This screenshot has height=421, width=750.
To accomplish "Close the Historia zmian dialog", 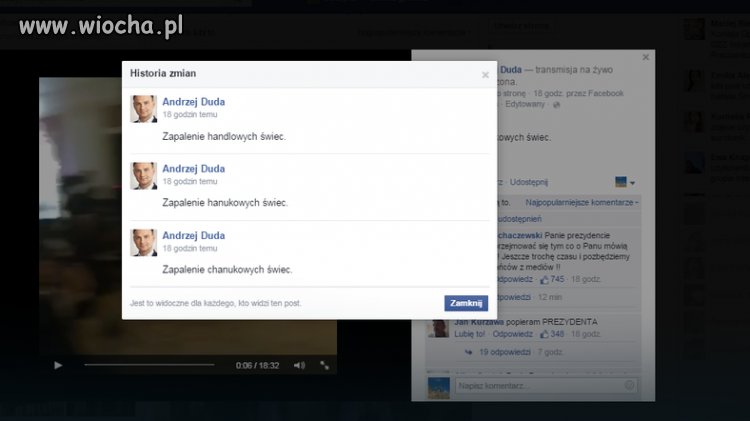I will tap(485, 75).
